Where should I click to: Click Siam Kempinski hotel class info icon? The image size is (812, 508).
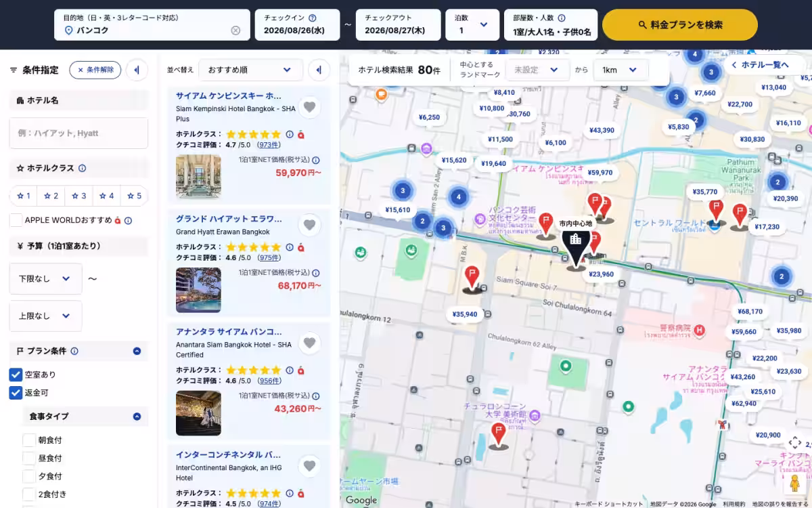pyautogui.click(x=290, y=134)
